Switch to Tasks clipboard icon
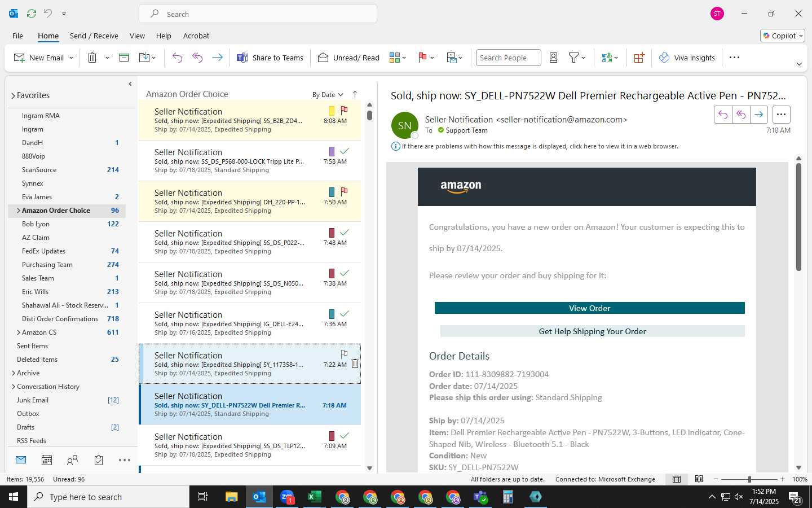This screenshot has height=508, width=812. click(x=99, y=460)
